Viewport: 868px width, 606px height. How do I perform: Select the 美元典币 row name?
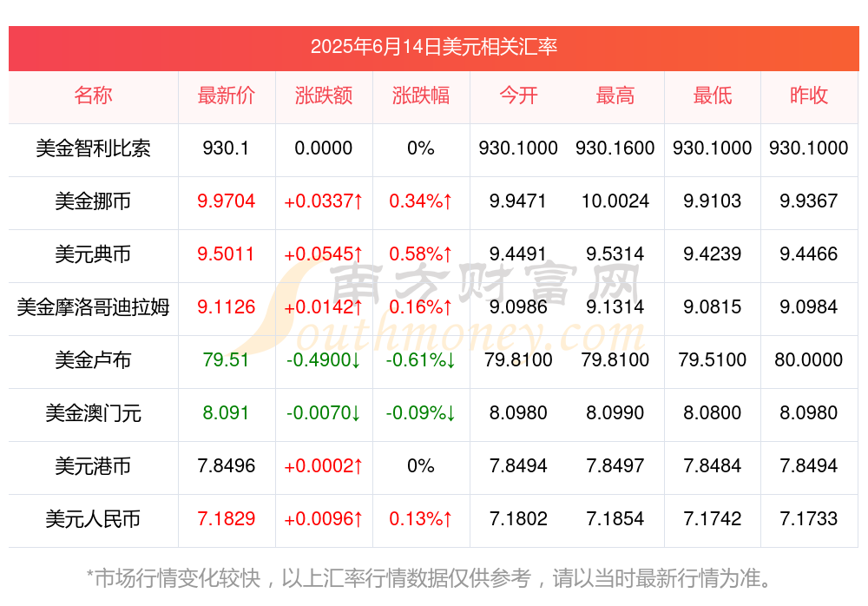[x=93, y=254]
